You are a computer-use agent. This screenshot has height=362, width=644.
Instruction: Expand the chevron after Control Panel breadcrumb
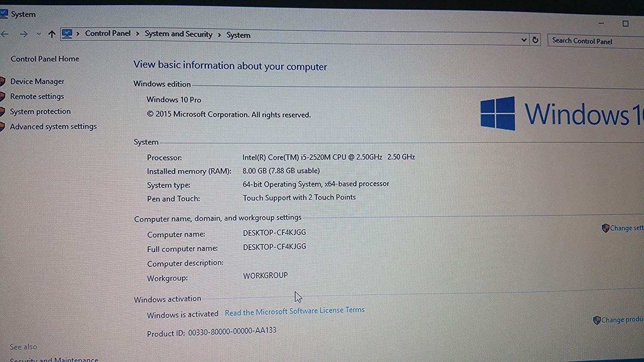click(x=137, y=34)
